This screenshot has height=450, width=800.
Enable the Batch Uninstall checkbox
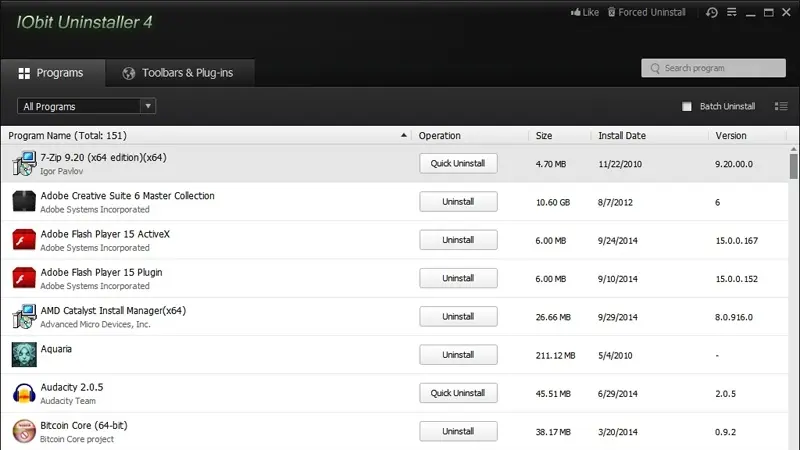pos(687,106)
